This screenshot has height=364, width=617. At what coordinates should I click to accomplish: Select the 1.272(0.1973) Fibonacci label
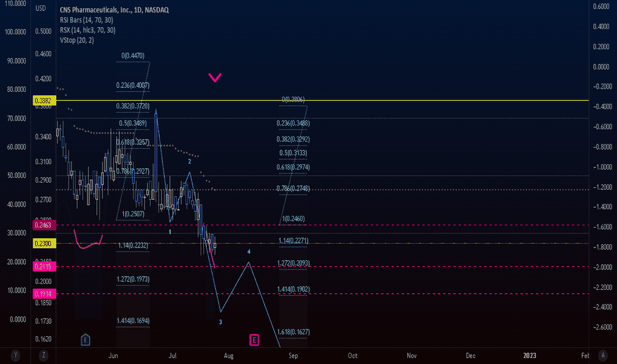coord(133,279)
